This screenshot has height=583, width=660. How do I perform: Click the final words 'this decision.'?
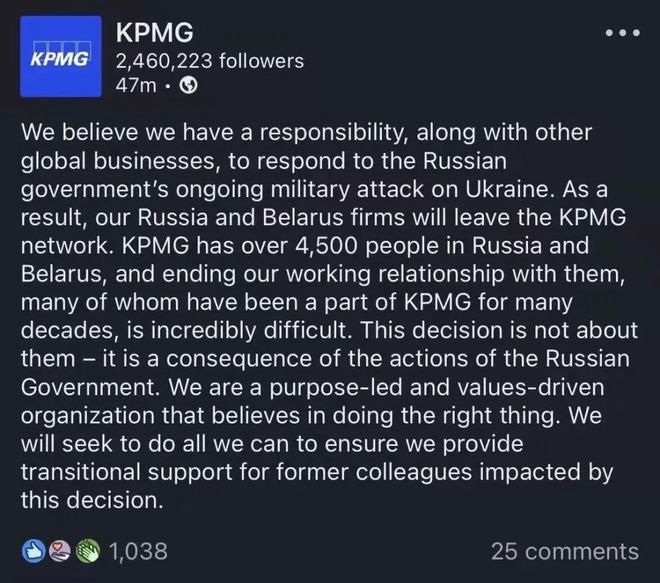point(92,500)
